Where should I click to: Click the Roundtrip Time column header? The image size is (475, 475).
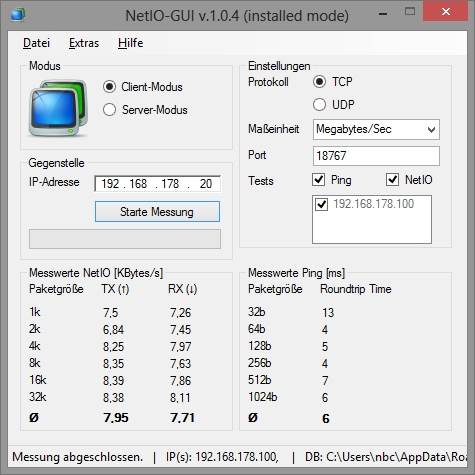tap(356, 289)
